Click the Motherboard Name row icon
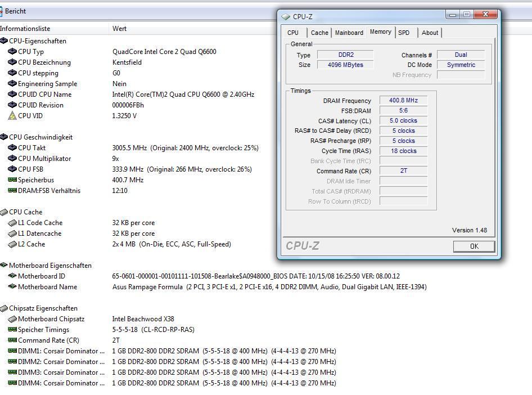The width and height of the screenshot is (532, 395). pos(12,286)
